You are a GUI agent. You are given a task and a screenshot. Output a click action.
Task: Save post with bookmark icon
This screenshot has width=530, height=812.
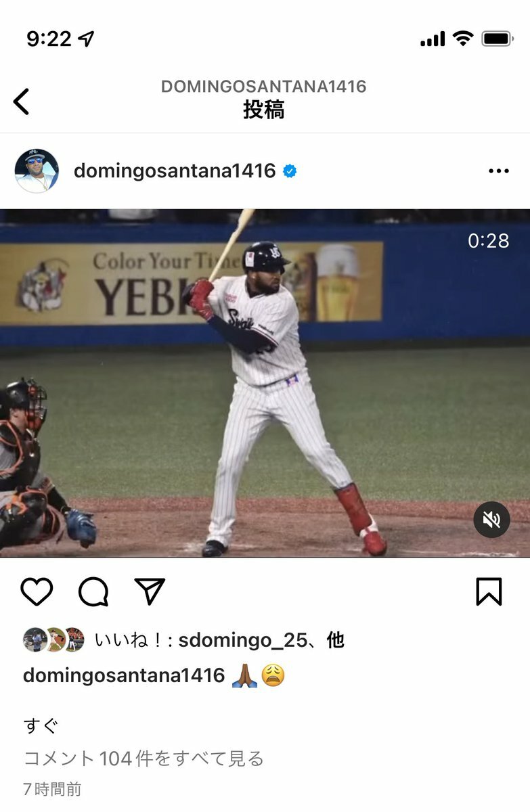click(489, 591)
